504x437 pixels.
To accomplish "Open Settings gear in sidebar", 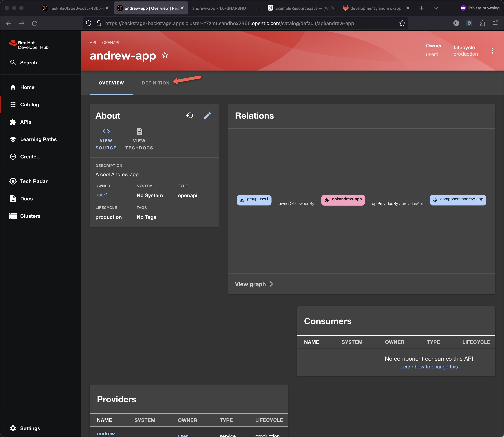I will point(13,428).
